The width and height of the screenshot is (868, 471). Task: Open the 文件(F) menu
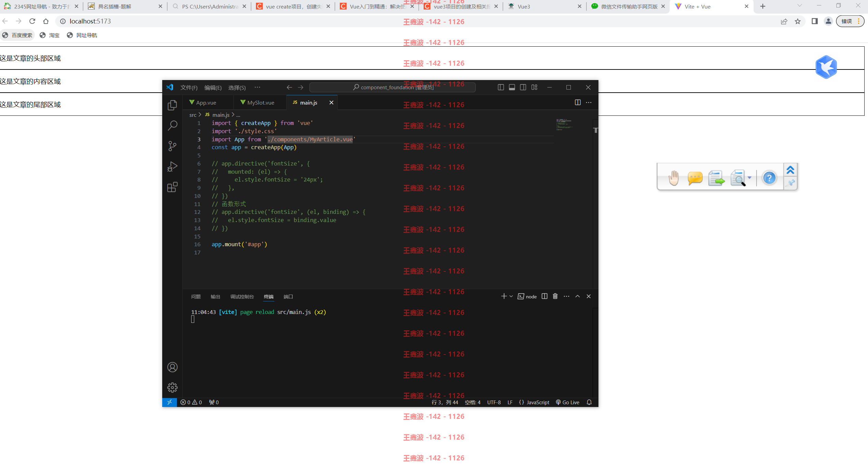click(189, 88)
